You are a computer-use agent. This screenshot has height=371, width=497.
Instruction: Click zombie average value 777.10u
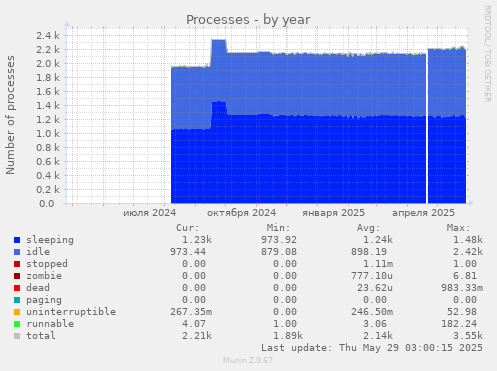point(372,276)
